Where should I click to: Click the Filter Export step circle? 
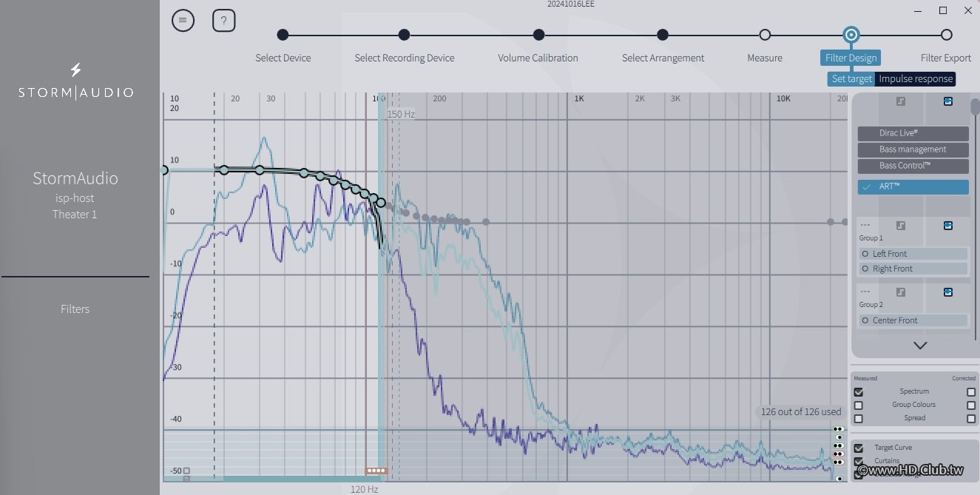tap(946, 35)
